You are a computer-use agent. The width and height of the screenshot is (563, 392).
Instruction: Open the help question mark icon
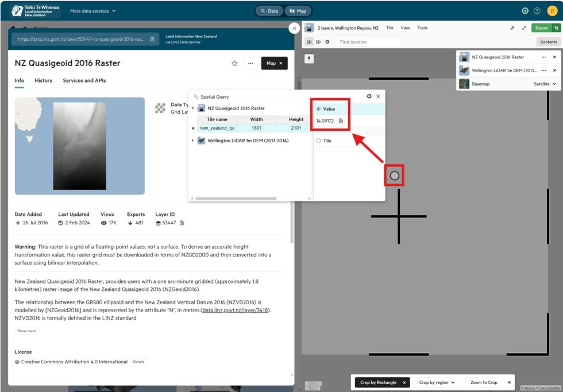pyautogui.click(x=537, y=11)
